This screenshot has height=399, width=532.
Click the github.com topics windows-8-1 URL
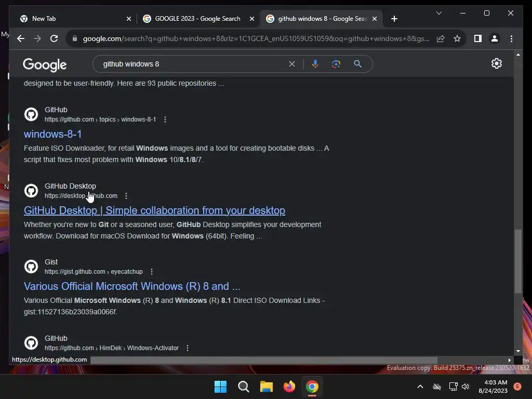click(x=100, y=119)
